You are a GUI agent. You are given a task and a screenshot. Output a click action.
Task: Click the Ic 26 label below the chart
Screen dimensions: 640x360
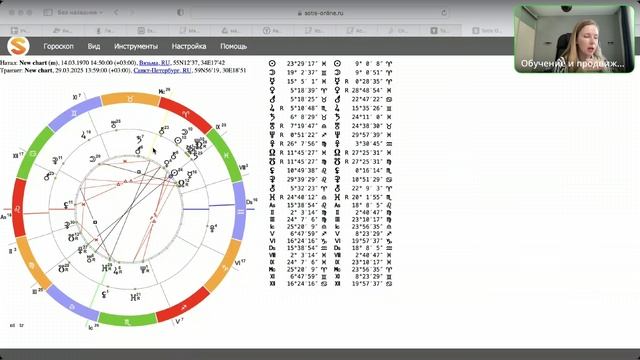93,327
